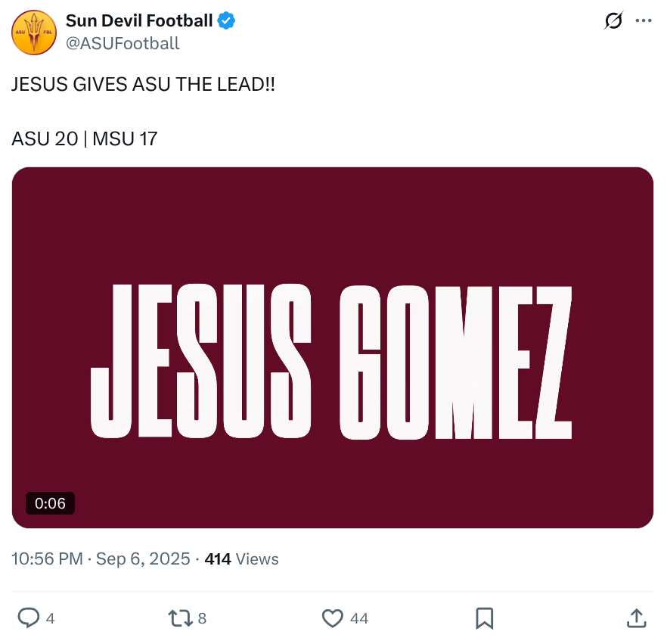This screenshot has width=667, height=644.
Task: Click the "JESUS GIVES ASU THE LEAD!!" text
Action: pyautogui.click(x=144, y=85)
